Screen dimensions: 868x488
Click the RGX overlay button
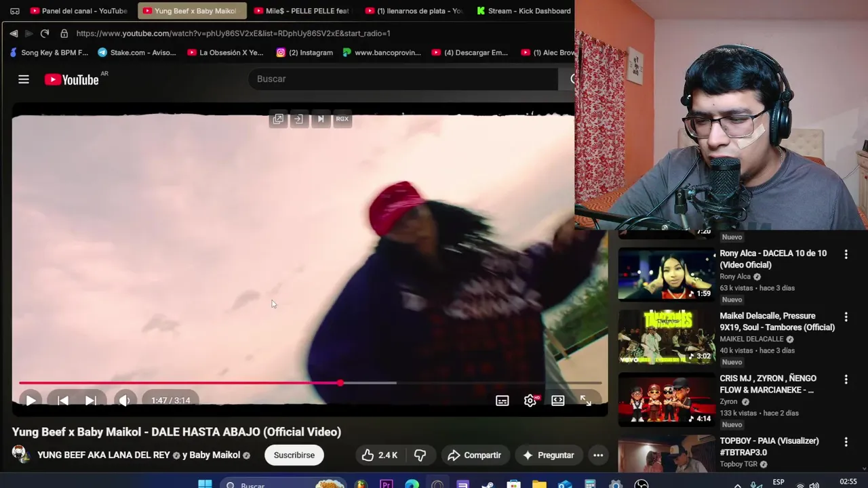pos(342,119)
